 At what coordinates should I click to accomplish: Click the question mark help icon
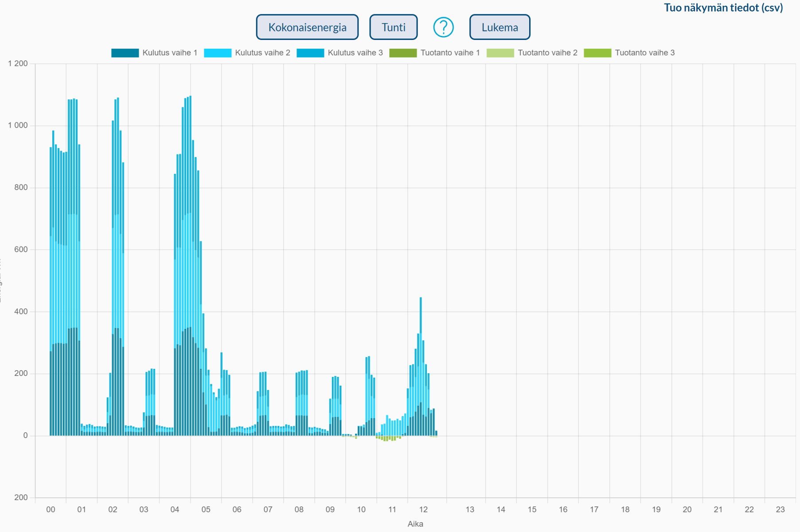pyautogui.click(x=443, y=27)
